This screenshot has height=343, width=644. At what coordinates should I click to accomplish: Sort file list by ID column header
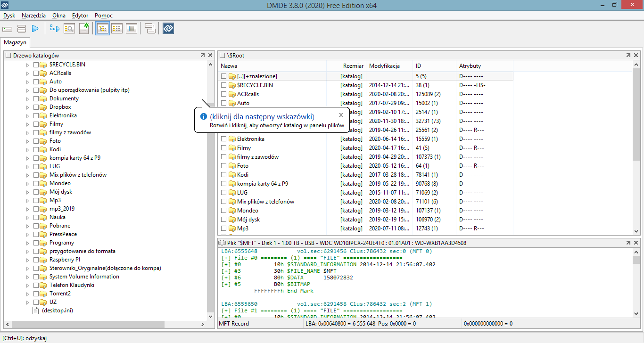434,66
